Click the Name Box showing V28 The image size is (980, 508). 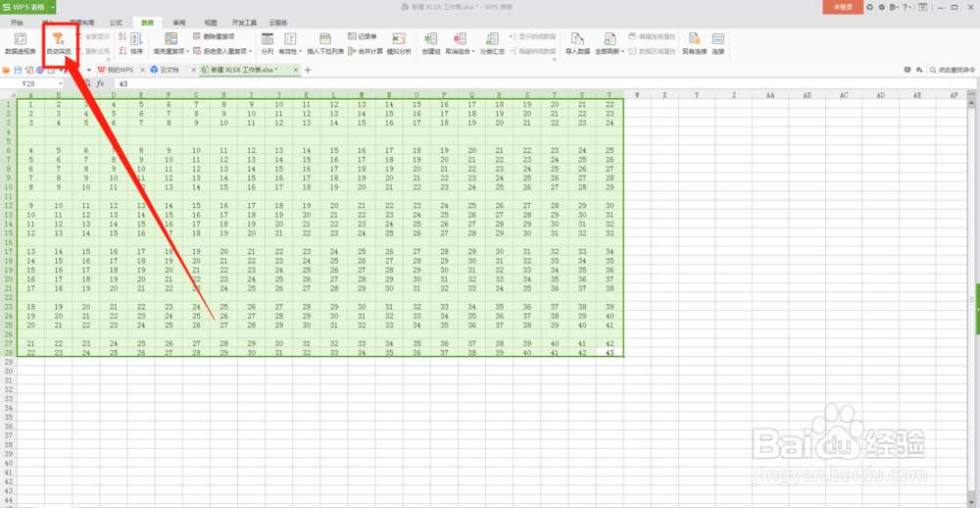pyautogui.click(x=29, y=83)
